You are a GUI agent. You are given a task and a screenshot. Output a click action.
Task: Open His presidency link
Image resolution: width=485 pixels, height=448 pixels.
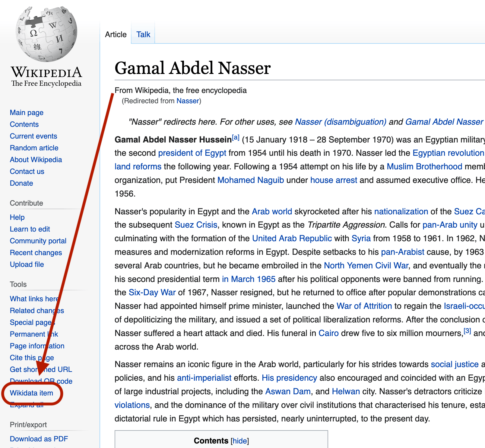289,378
